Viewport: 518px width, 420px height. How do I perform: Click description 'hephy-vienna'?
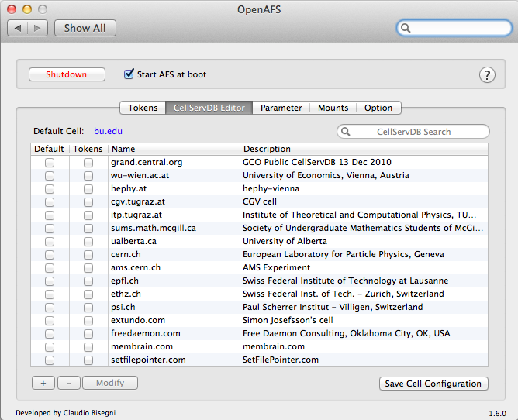point(271,188)
